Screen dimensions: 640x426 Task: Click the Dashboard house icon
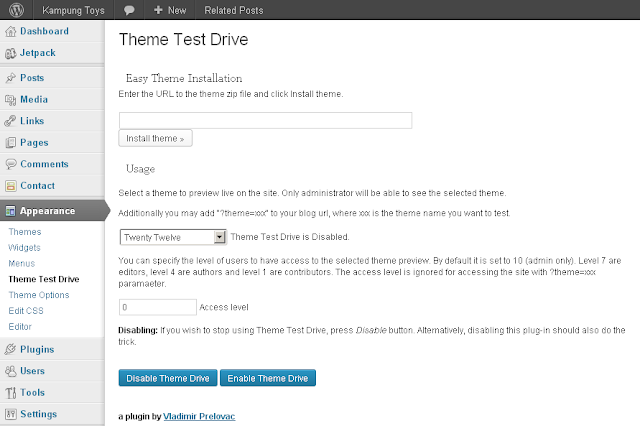11,31
